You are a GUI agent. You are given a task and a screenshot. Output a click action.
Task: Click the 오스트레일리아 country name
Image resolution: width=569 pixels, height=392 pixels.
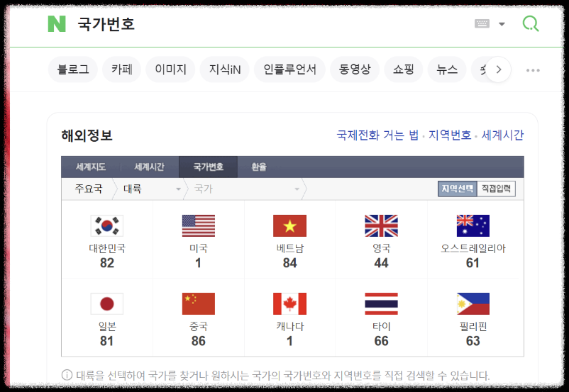(x=473, y=248)
